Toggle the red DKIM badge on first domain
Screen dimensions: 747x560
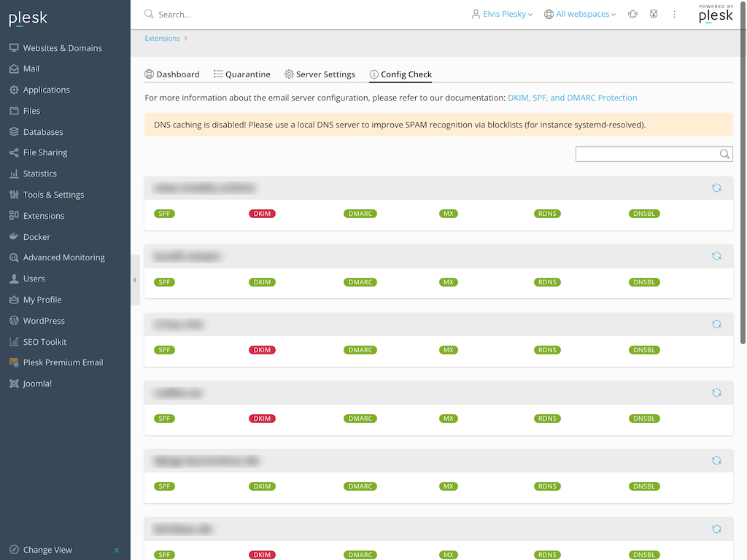coord(262,214)
